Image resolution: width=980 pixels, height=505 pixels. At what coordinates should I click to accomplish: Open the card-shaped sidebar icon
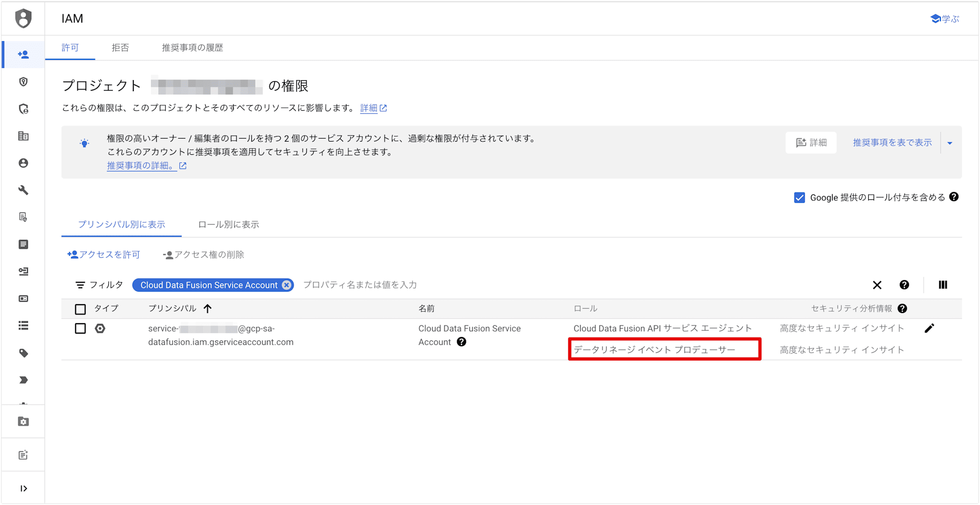point(23,298)
